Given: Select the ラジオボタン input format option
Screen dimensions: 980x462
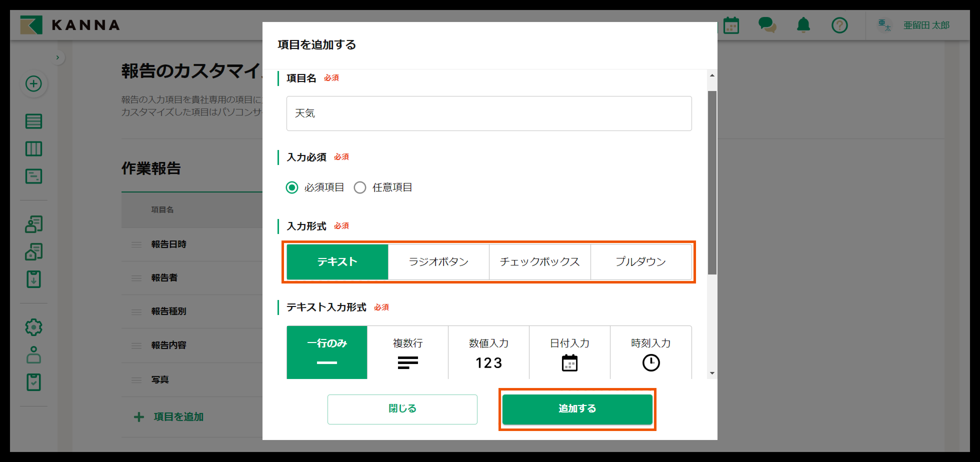Looking at the screenshot, I should tap(438, 261).
